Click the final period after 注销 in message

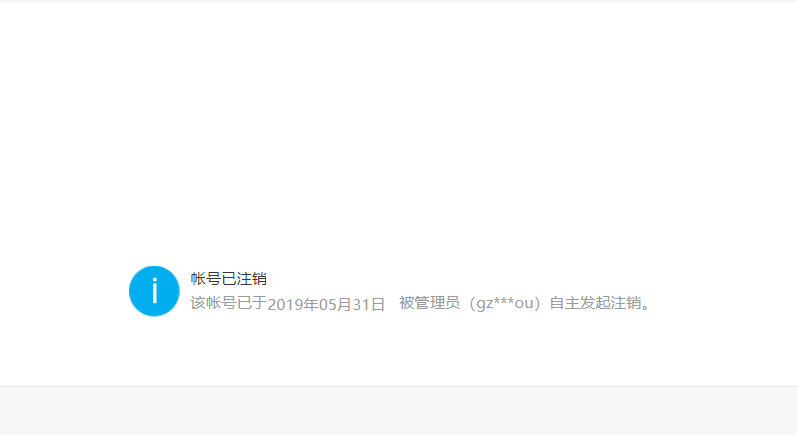[646, 307]
